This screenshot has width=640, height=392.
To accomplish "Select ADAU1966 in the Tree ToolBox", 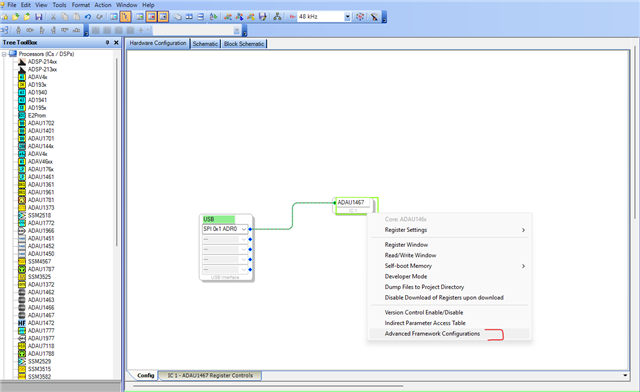I will point(41,231).
